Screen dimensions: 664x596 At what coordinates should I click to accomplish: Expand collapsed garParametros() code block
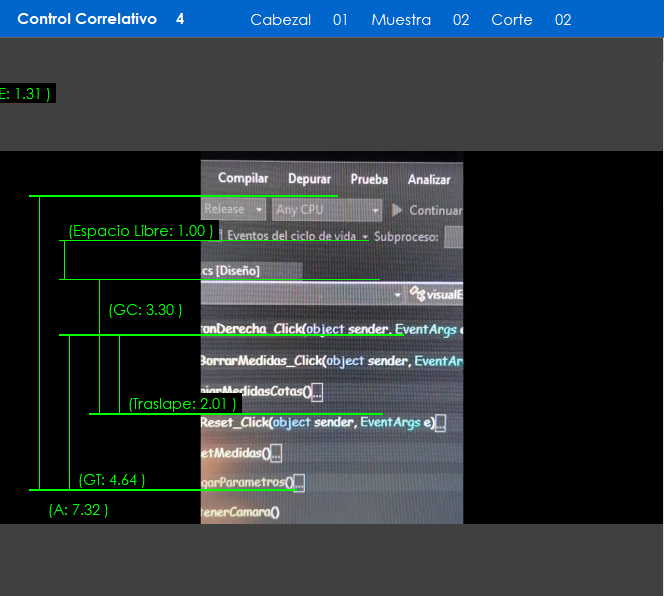[299, 483]
